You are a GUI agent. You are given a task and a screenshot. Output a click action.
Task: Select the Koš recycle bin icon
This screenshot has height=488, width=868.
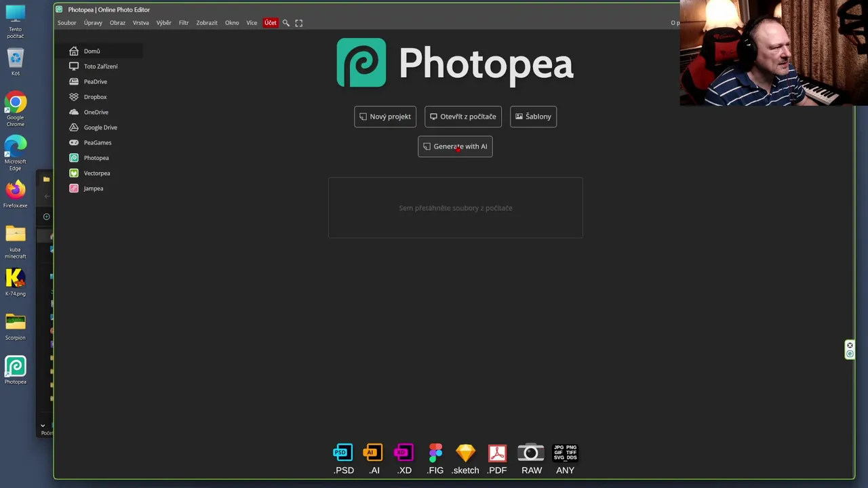(x=16, y=62)
